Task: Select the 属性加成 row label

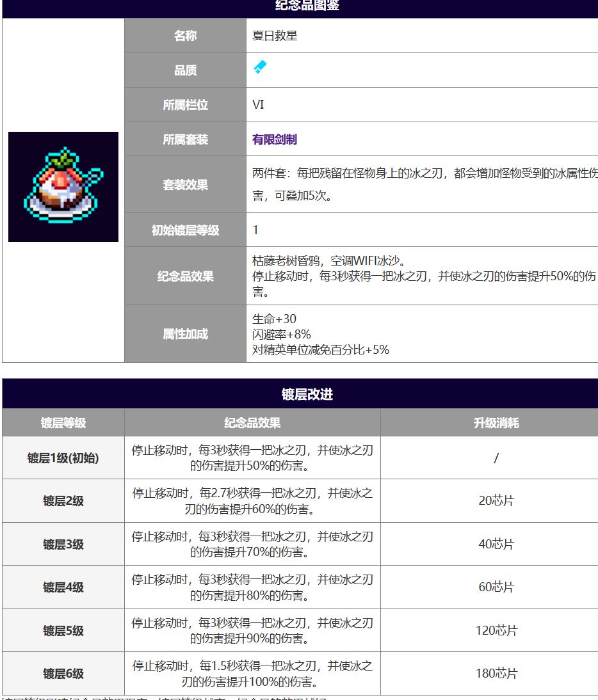Action: [185, 334]
